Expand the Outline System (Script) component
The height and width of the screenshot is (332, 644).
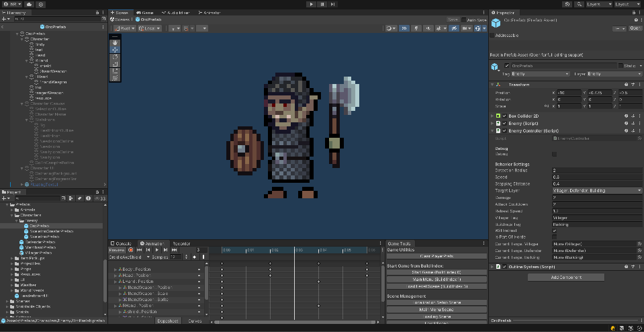coord(492,267)
